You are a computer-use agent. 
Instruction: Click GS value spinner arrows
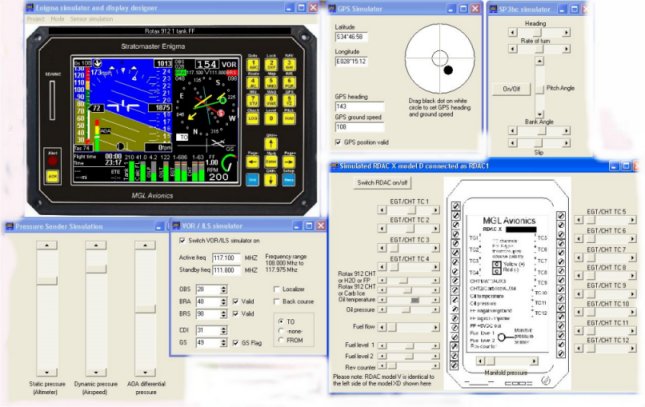pyautogui.click(x=223, y=343)
